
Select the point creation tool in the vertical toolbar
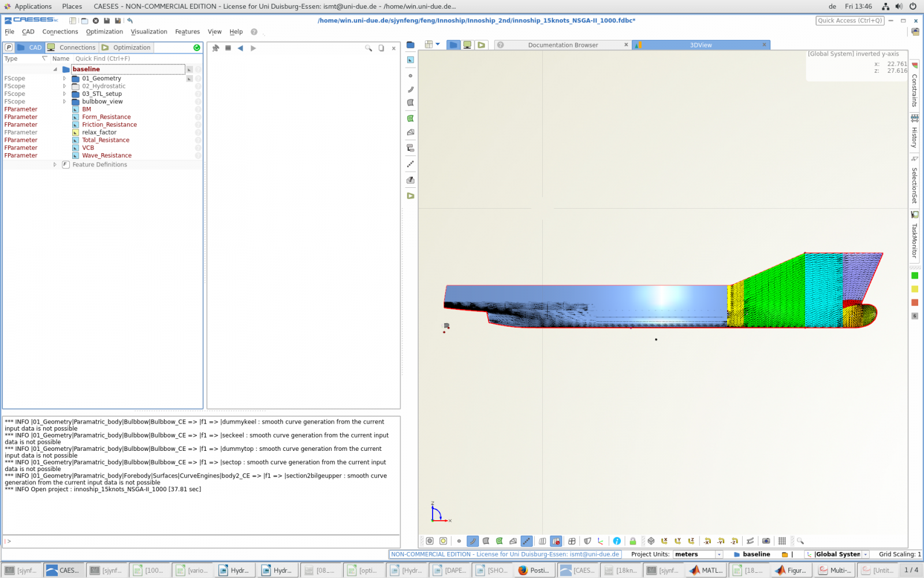pyautogui.click(x=411, y=76)
